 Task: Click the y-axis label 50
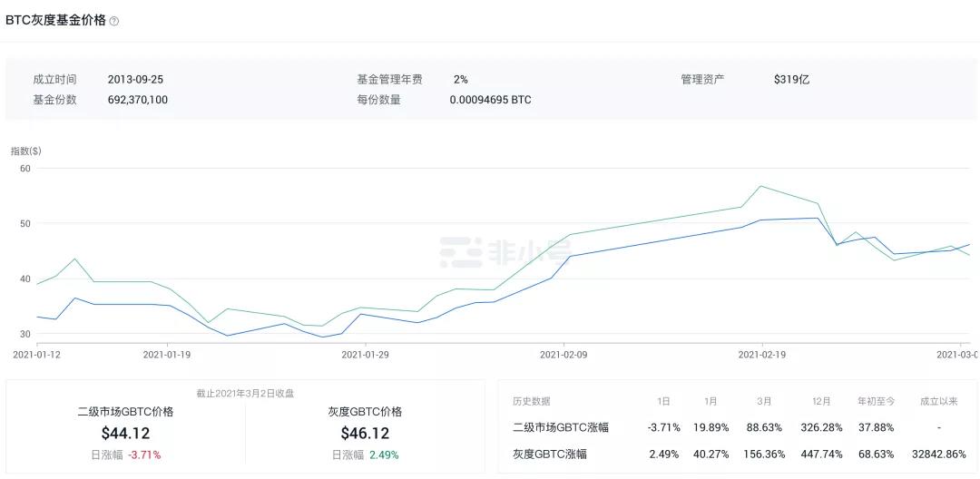(x=25, y=223)
